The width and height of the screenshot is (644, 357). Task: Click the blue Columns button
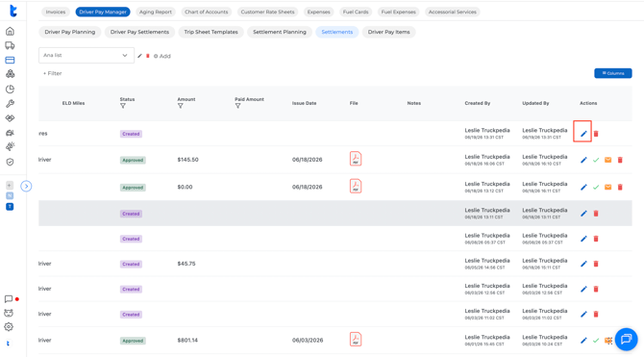[613, 73]
